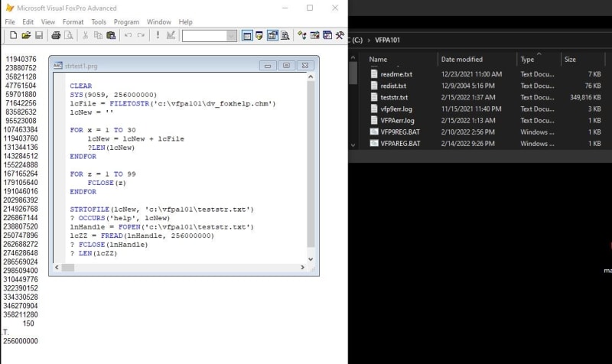Image resolution: width=612 pixels, height=364 pixels.
Task: Paste clipboard using toolbar icon
Action: tap(111, 35)
